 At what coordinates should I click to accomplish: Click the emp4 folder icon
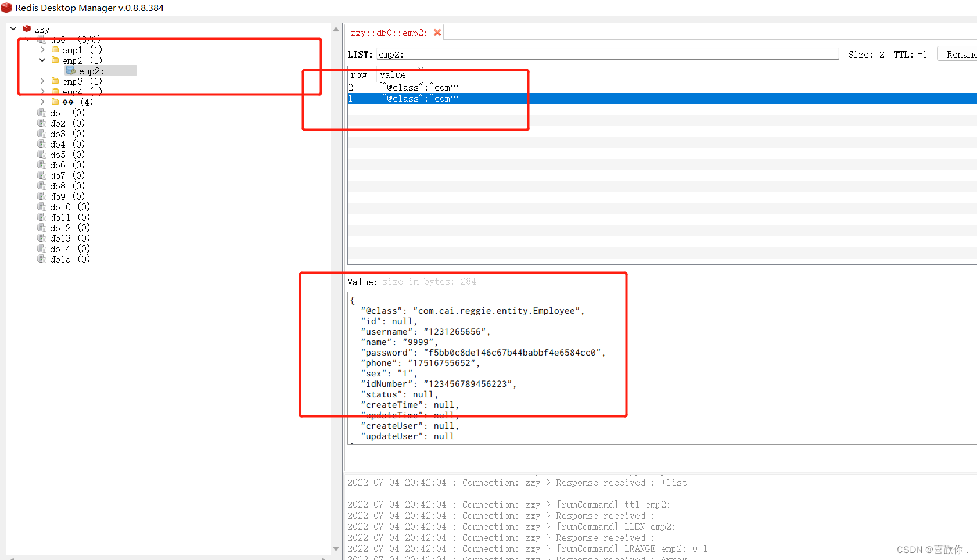point(55,92)
